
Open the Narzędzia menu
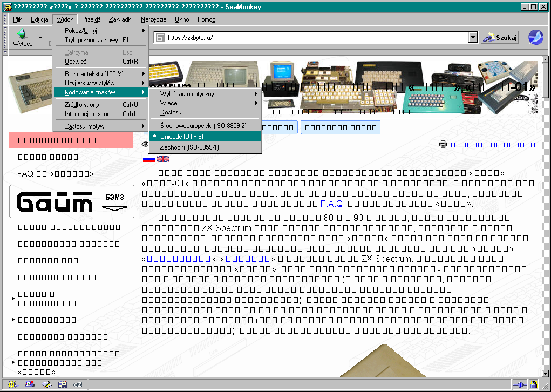154,19
